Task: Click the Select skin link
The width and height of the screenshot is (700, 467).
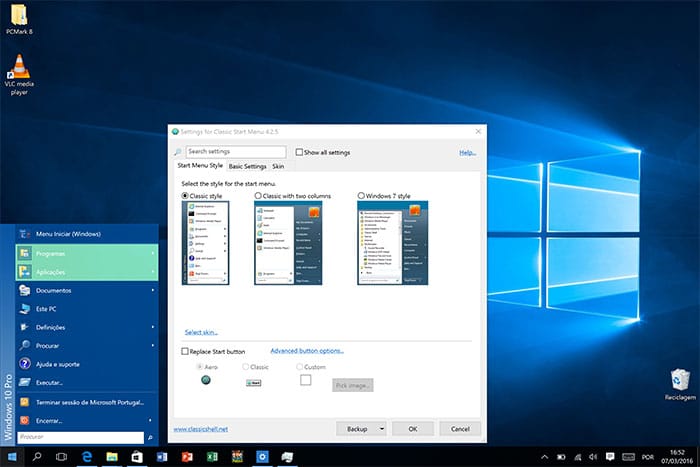Action: tap(201, 332)
